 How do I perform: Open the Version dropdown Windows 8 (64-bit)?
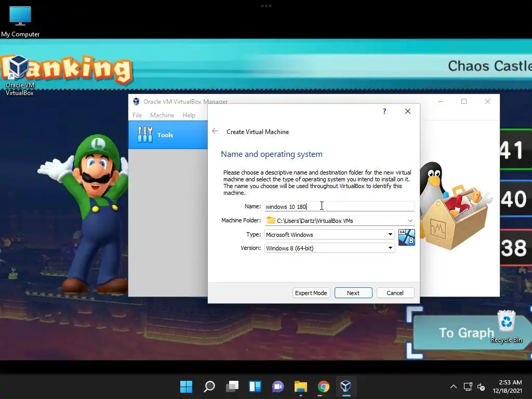(x=329, y=248)
